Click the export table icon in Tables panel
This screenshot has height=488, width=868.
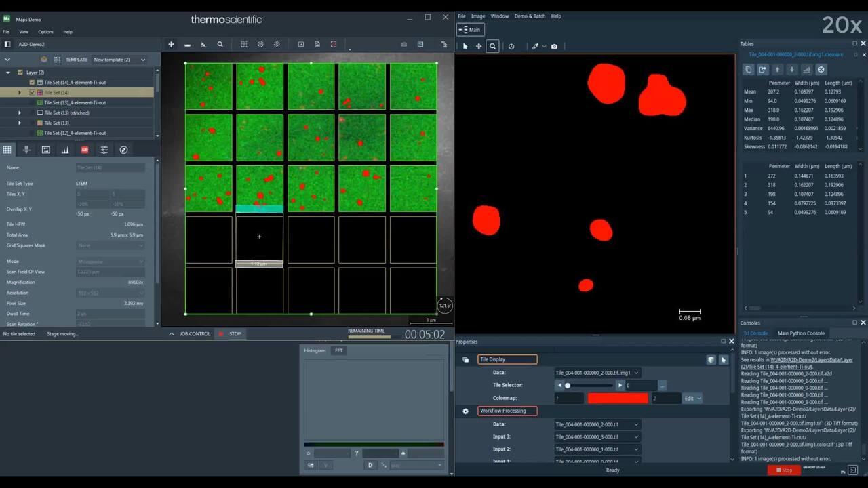(x=763, y=70)
